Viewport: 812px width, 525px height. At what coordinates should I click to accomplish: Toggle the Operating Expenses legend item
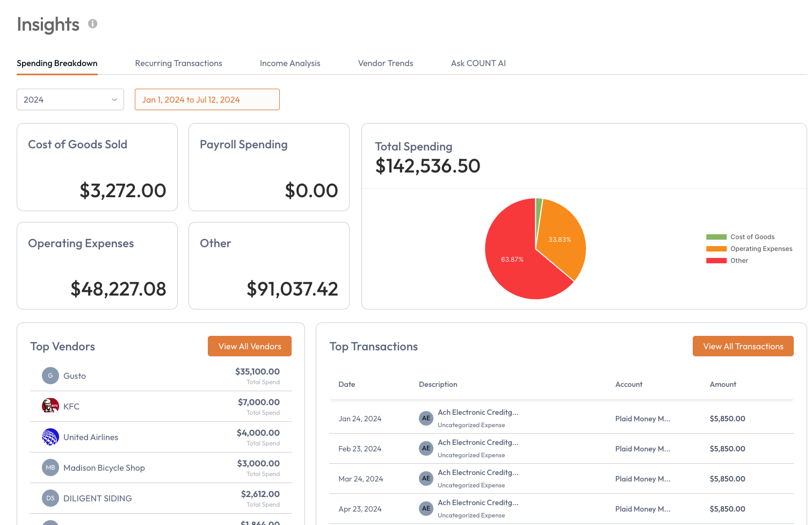coord(749,249)
